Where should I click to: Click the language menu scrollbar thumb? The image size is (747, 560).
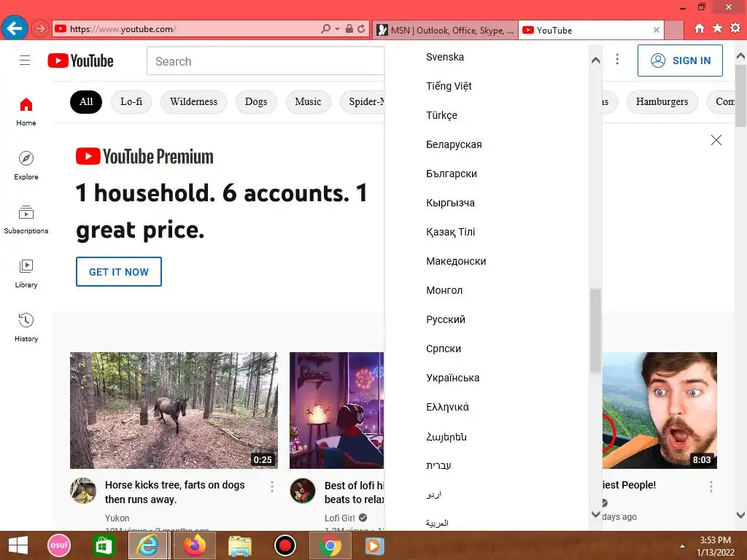(x=595, y=331)
